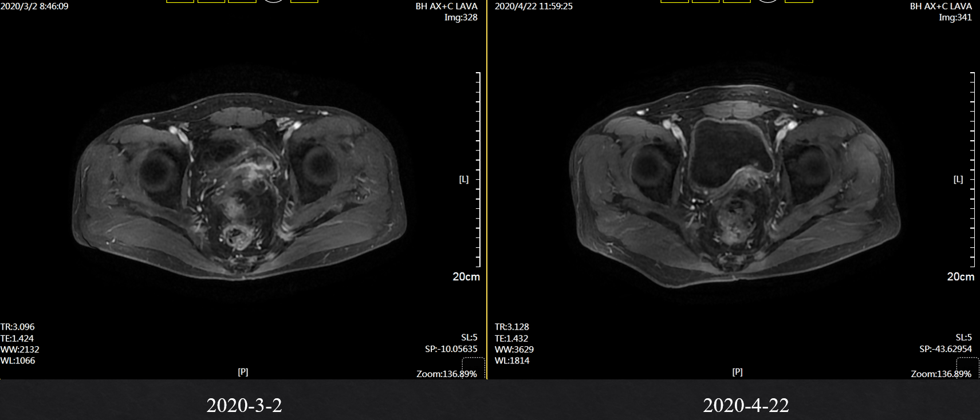Screen dimensions: 980x420
Task: Click the SL:5 label above SP:-10.05635
Action: [469, 338]
